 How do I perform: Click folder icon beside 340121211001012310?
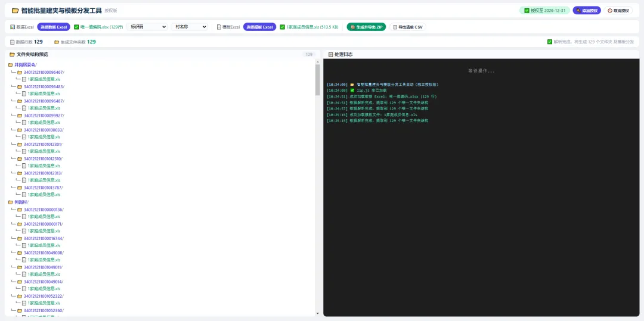coord(19,158)
